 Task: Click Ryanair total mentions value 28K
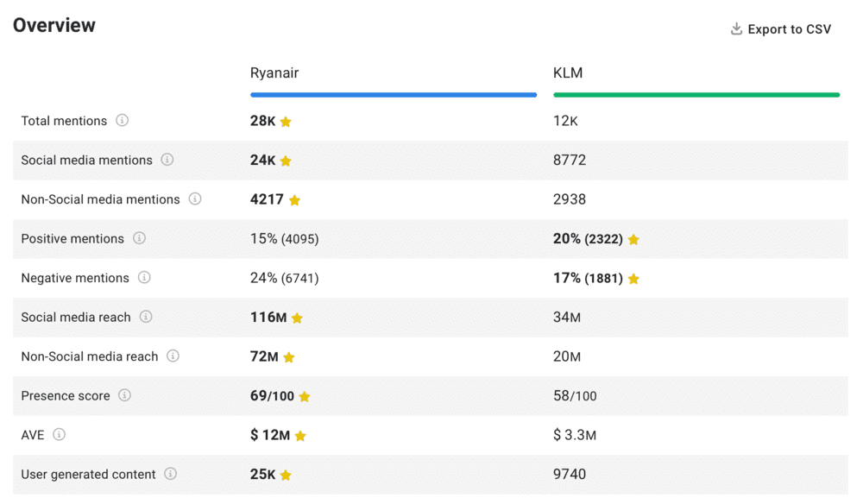pos(262,121)
